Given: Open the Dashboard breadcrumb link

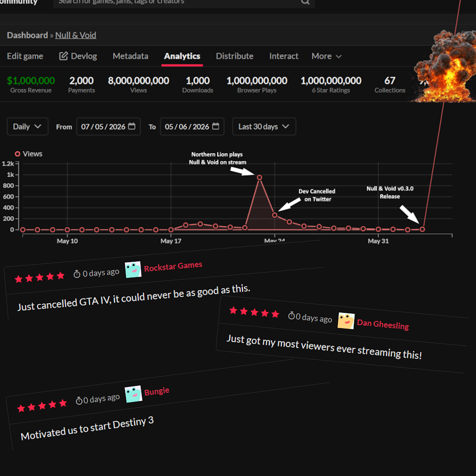Looking at the screenshot, I should pyautogui.click(x=27, y=35).
